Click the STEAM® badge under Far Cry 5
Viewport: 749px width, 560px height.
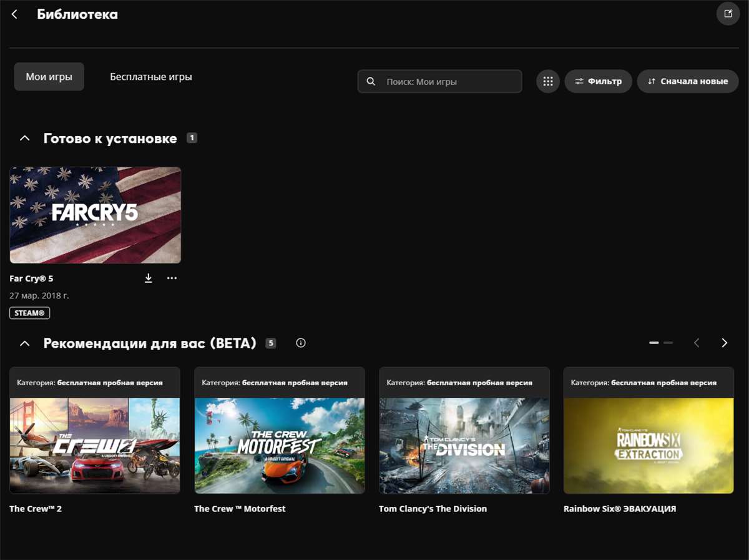tap(30, 313)
